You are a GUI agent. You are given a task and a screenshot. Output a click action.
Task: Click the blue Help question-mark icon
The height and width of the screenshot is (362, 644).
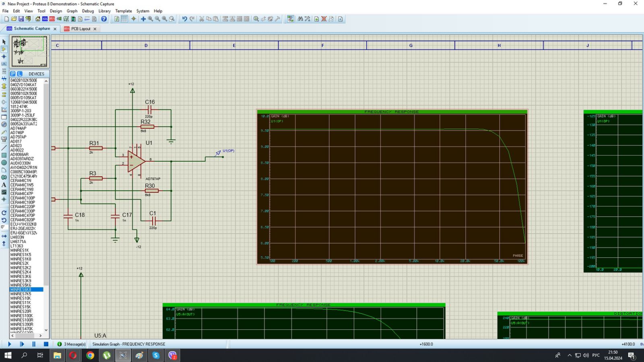[x=104, y=19]
